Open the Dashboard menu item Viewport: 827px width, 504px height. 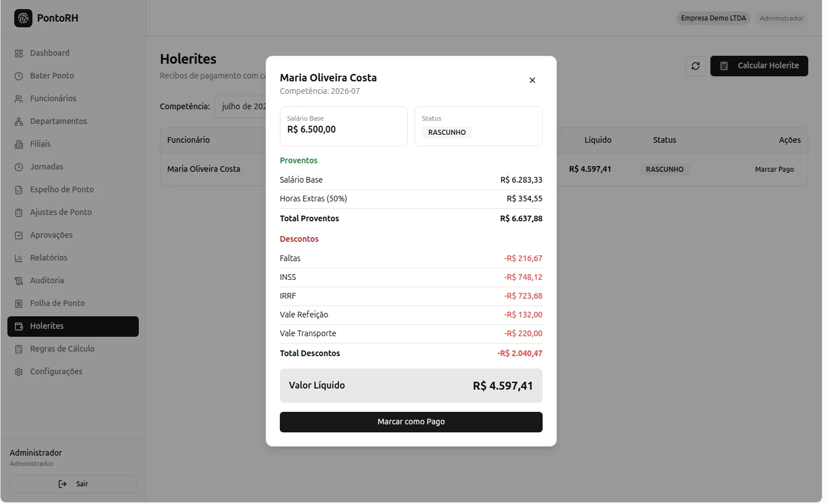coord(73,53)
